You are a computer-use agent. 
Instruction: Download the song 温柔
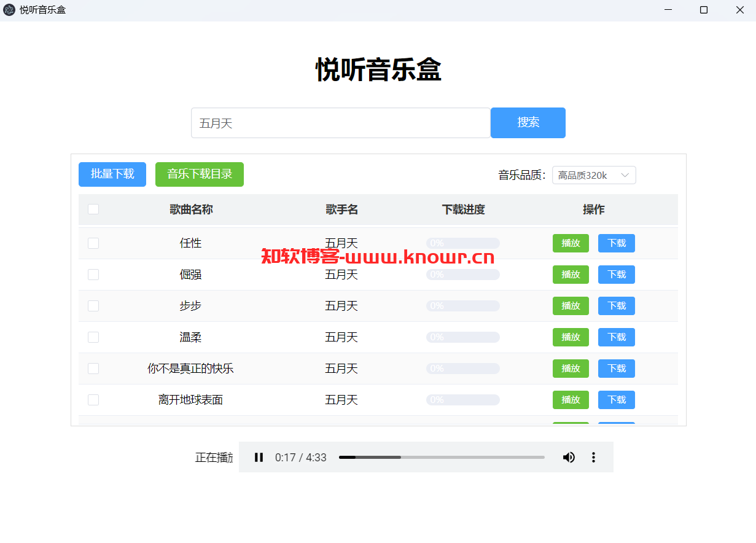[x=617, y=337]
